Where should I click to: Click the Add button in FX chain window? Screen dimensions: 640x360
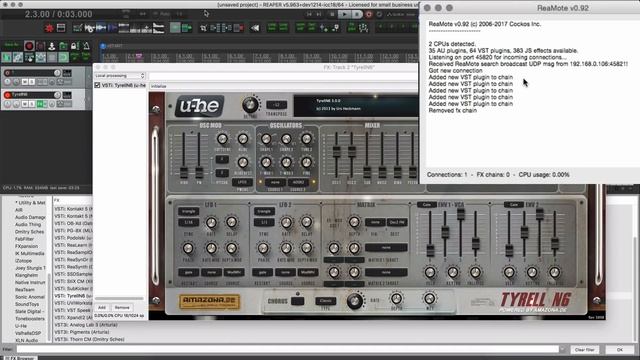click(102, 307)
